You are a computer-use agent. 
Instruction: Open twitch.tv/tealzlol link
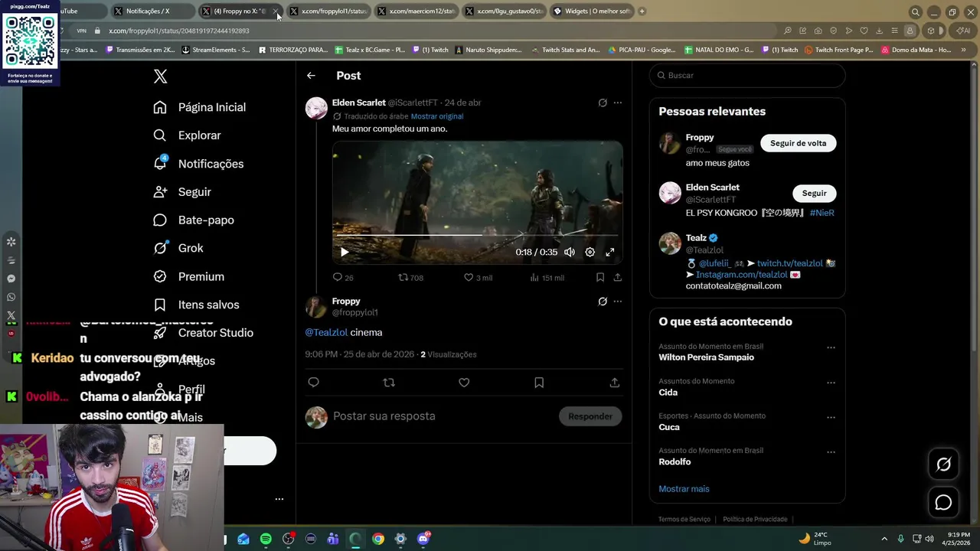(790, 263)
